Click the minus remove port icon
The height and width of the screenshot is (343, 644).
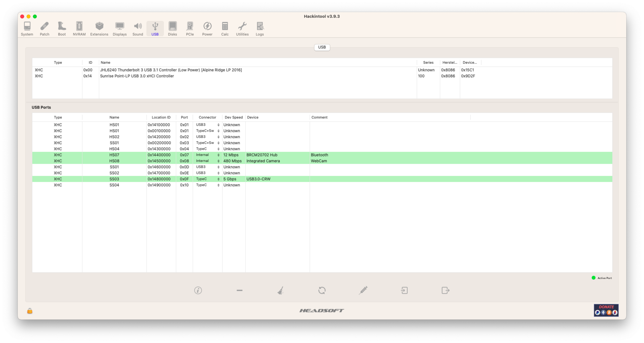pyautogui.click(x=239, y=290)
